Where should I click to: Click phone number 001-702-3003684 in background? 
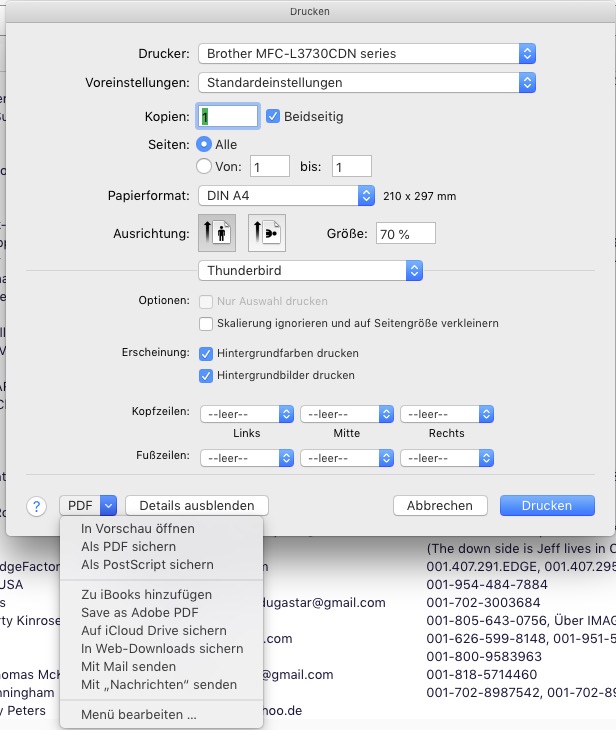[x=483, y=603]
